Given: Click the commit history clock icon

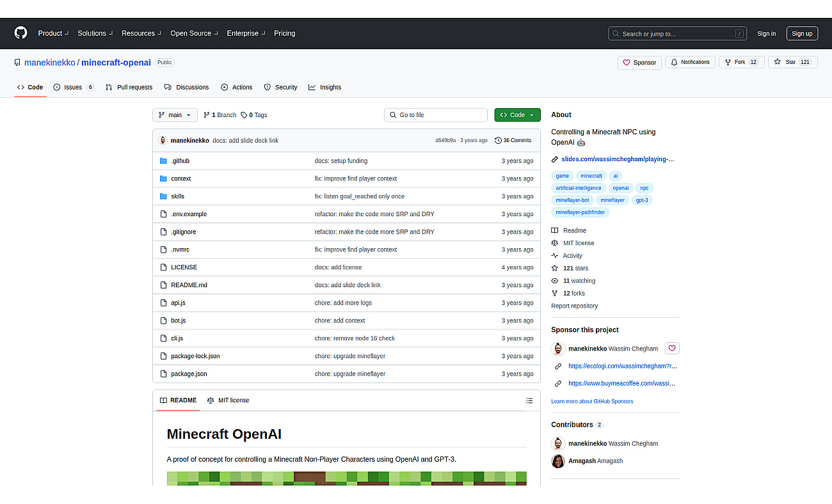Looking at the screenshot, I should point(498,140).
